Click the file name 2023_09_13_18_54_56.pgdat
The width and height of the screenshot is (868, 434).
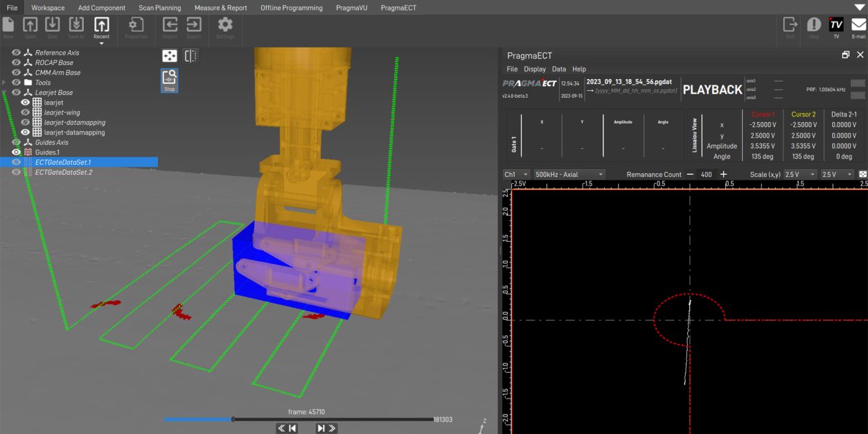(629, 82)
